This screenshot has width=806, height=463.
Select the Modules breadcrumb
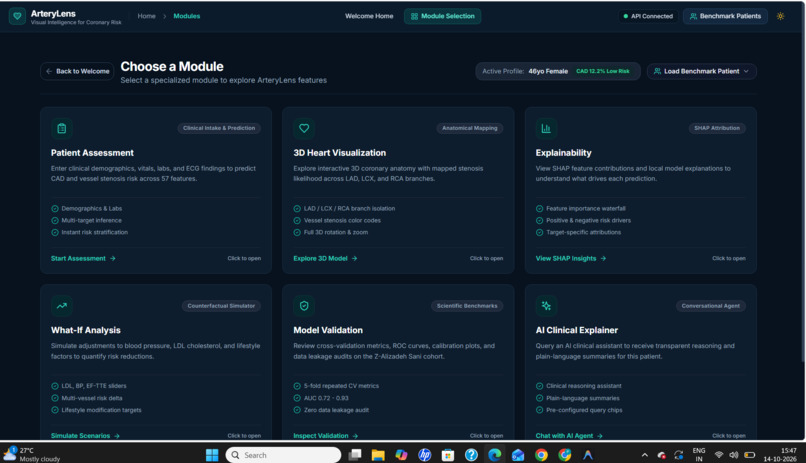pos(187,16)
